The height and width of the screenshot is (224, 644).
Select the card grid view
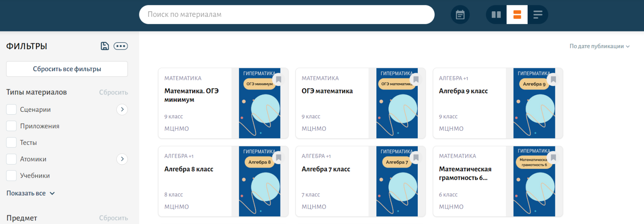tap(517, 15)
